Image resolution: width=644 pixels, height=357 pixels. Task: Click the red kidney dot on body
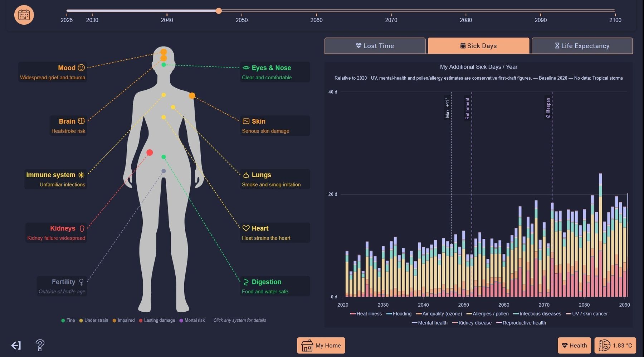(150, 153)
